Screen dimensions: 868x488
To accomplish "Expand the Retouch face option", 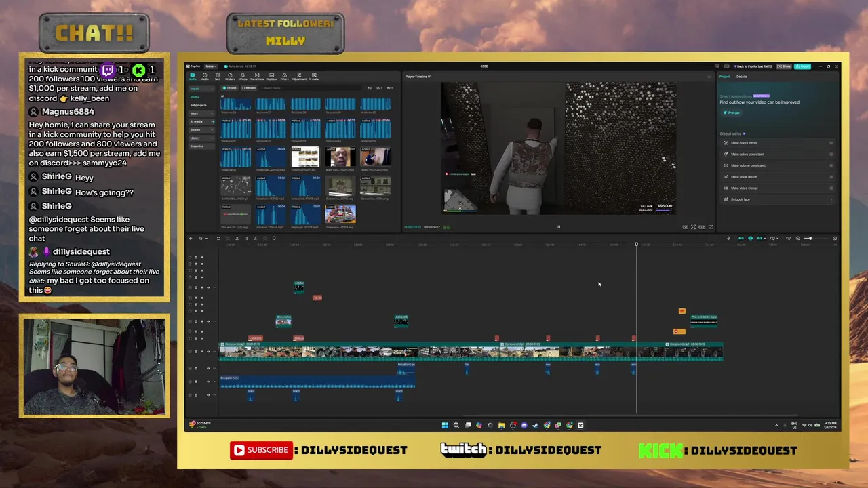I will (x=777, y=199).
